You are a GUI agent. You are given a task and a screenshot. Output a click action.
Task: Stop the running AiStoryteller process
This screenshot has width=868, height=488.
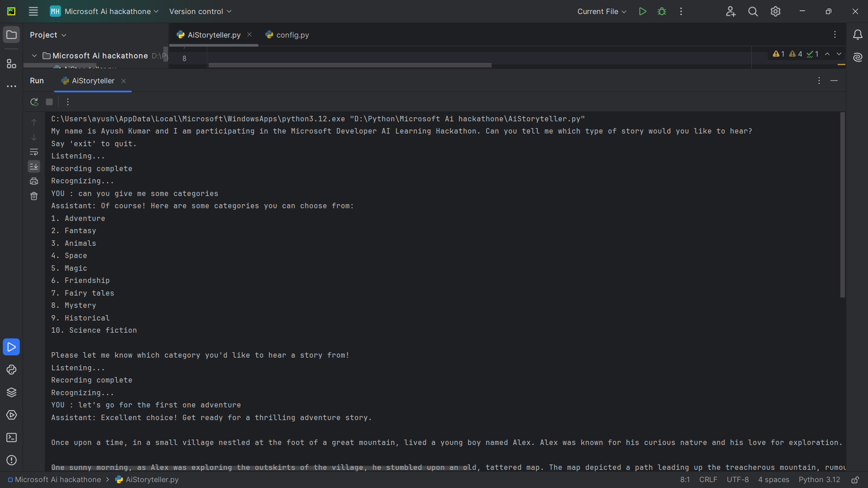tap(49, 102)
